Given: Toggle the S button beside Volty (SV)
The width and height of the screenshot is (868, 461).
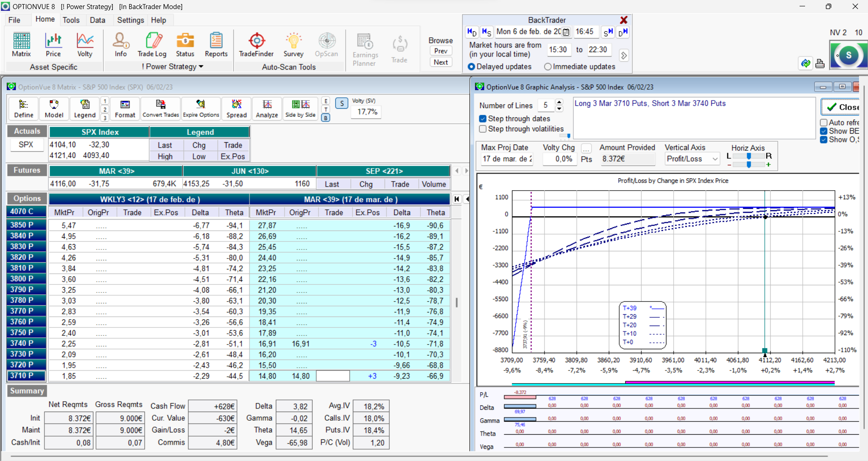Looking at the screenshot, I should pyautogui.click(x=342, y=103).
